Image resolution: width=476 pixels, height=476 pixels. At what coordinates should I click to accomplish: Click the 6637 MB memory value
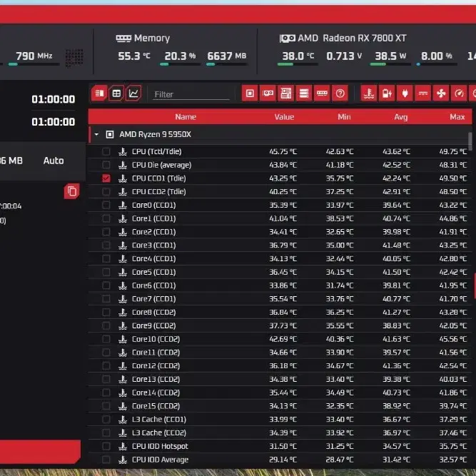[227, 56]
